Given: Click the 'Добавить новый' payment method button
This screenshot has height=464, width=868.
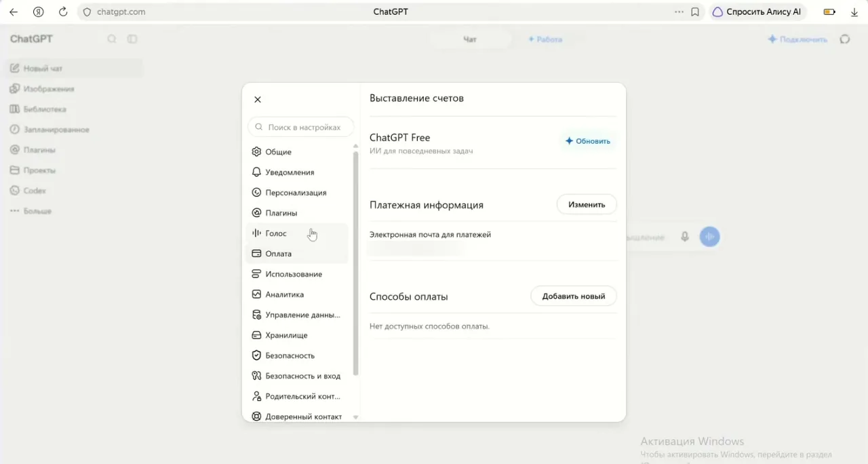Looking at the screenshot, I should (573, 296).
